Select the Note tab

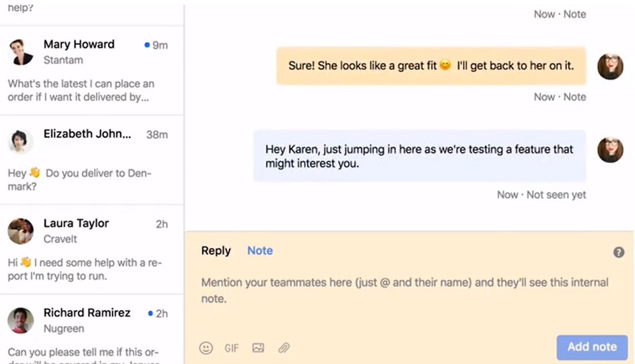tap(260, 251)
